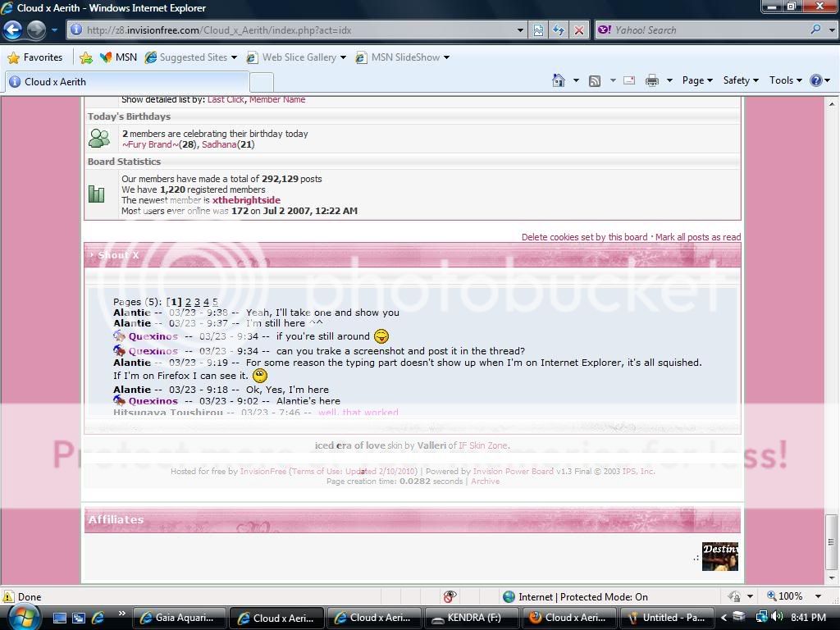Click the RSS feeds icon
This screenshot has height=630, width=840.
pos(595,80)
